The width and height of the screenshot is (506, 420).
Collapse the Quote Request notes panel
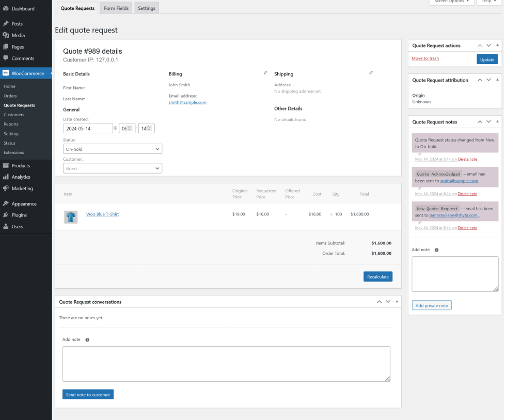[x=497, y=121]
